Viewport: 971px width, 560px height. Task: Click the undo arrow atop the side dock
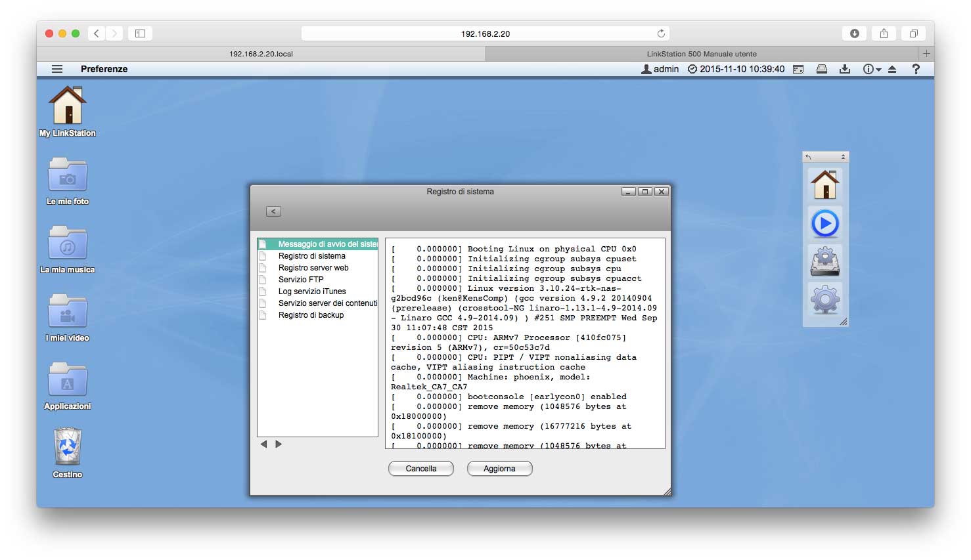(808, 157)
